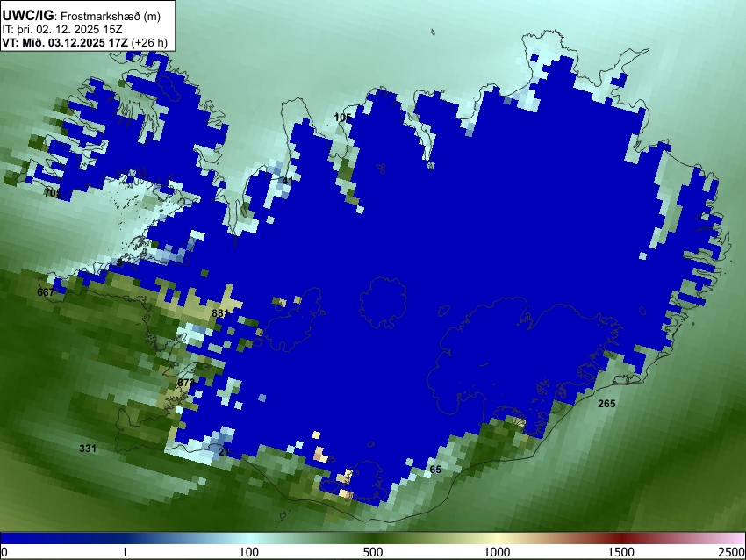This screenshot has width=746, height=560.
Task: Click the map value label 873
Action: [x=186, y=383]
